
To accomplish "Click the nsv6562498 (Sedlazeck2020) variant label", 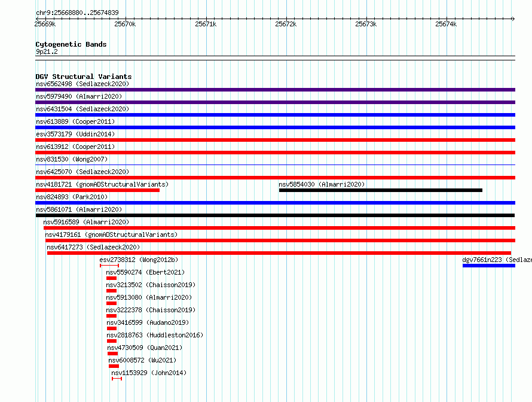I will click(x=82, y=84).
